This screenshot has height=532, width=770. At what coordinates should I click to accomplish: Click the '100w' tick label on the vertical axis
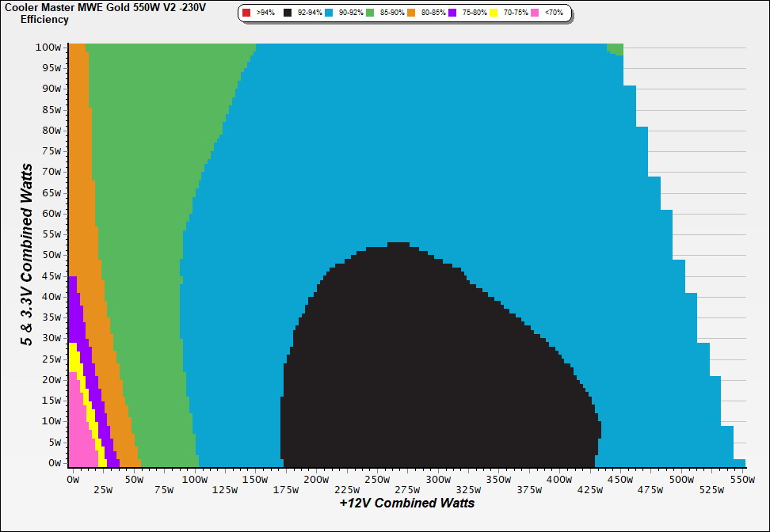point(48,47)
